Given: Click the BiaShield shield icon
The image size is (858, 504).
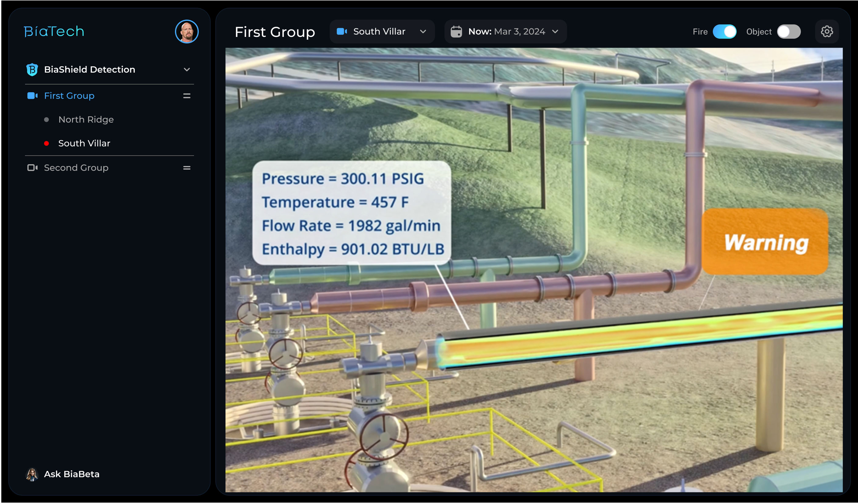Looking at the screenshot, I should pos(32,69).
